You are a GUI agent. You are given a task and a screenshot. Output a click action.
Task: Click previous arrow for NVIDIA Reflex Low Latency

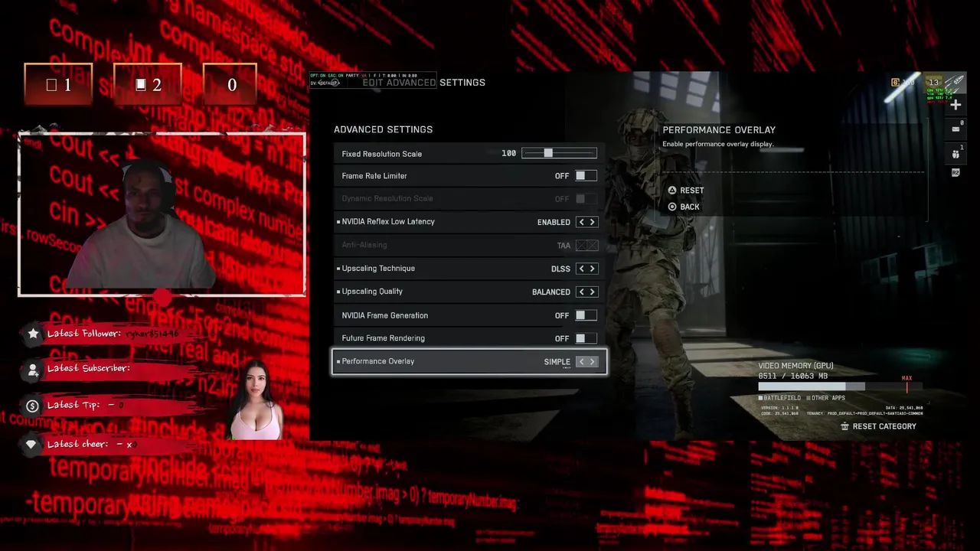(581, 222)
